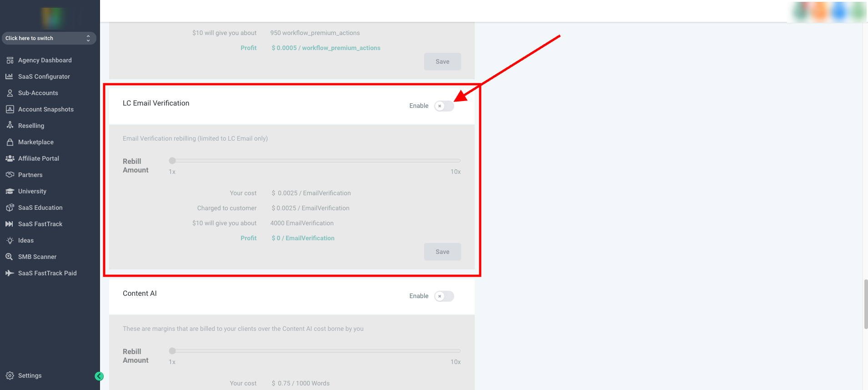
Task: Open Affiliate Portal menu item
Action: pos(39,158)
